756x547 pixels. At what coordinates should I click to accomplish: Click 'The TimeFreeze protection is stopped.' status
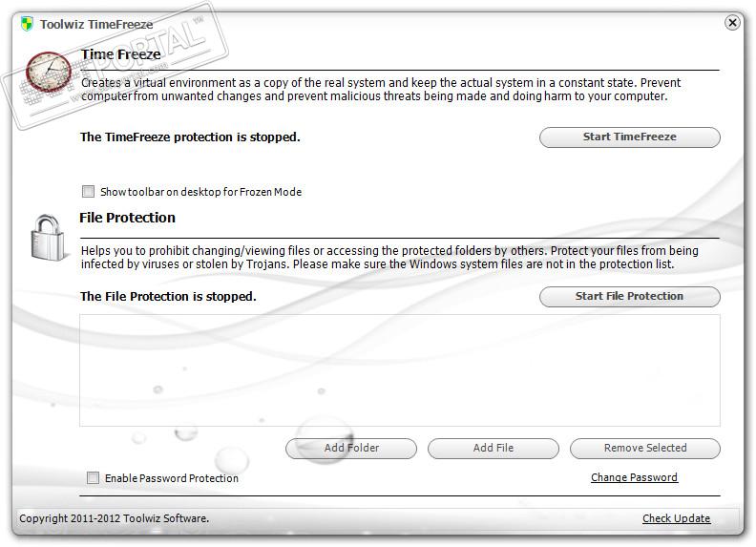tap(190, 137)
